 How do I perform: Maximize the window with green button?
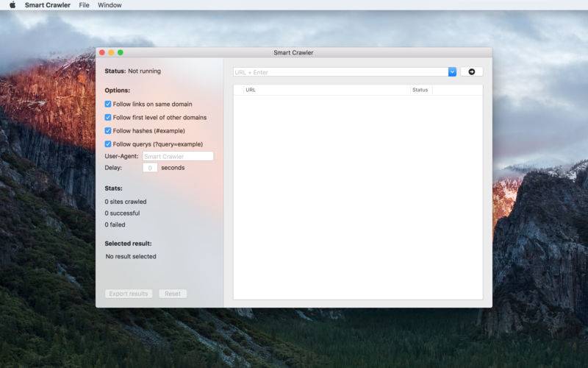(x=121, y=52)
